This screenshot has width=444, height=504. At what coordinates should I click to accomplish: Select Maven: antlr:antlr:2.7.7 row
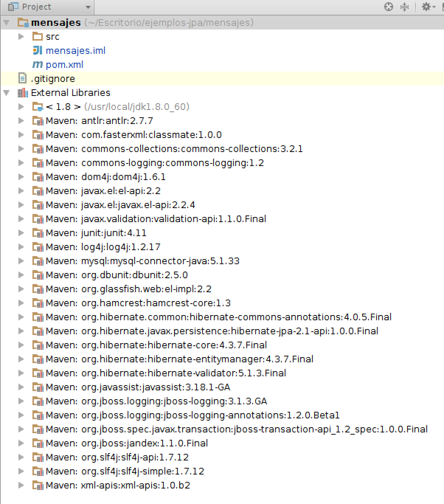point(99,121)
